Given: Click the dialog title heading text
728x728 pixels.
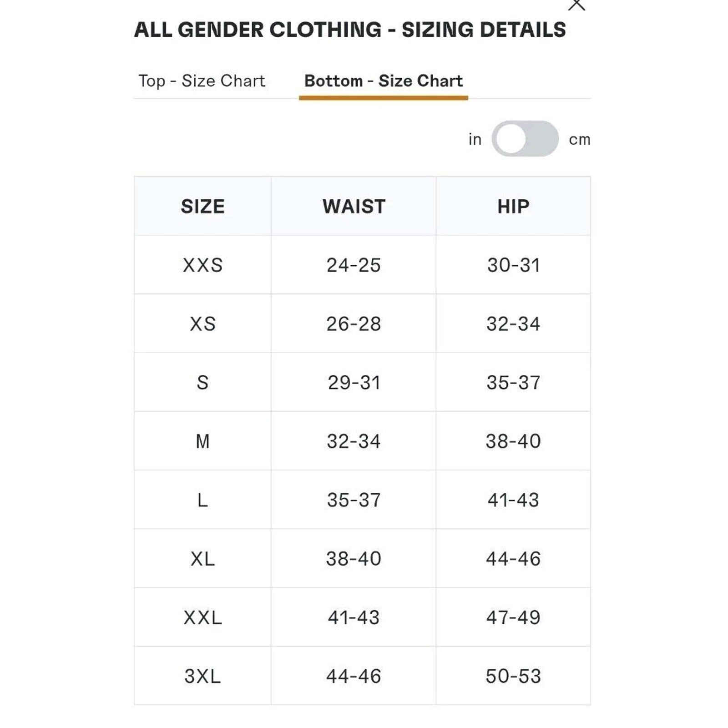Looking at the screenshot, I should click(x=350, y=30).
